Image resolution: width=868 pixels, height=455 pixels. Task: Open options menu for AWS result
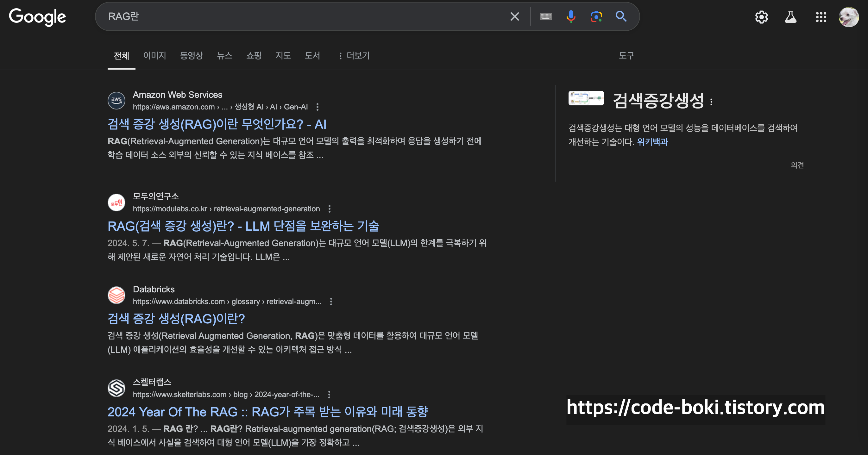(318, 107)
